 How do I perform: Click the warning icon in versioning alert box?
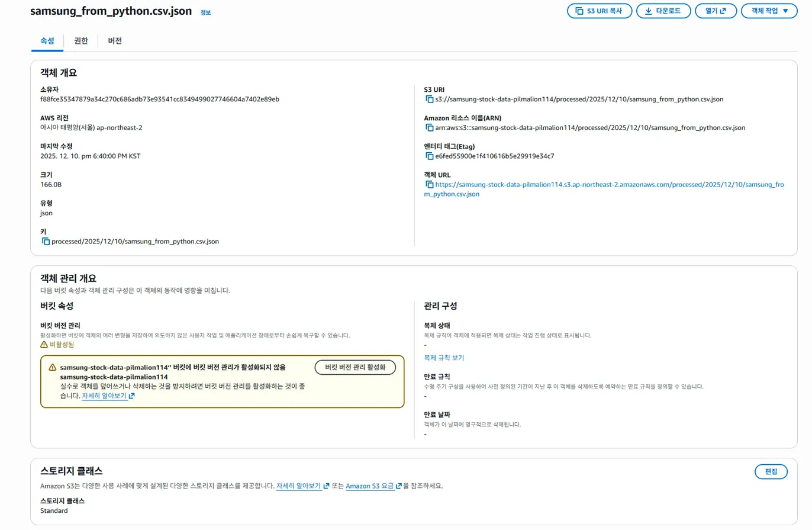click(x=52, y=367)
